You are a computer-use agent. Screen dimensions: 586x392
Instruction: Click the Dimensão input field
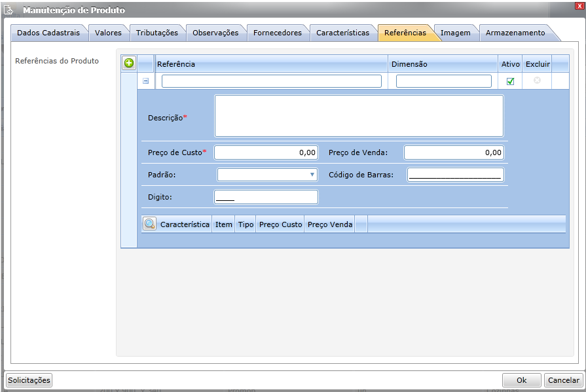pos(444,81)
